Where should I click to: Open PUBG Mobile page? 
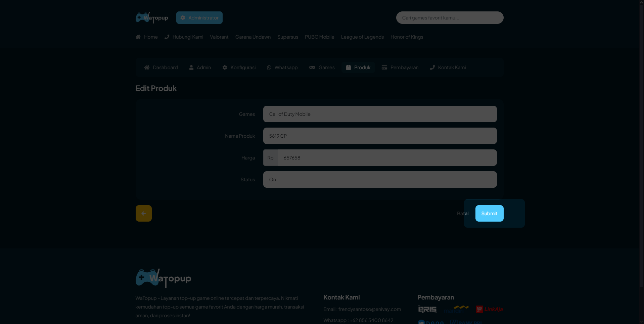[320, 37]
